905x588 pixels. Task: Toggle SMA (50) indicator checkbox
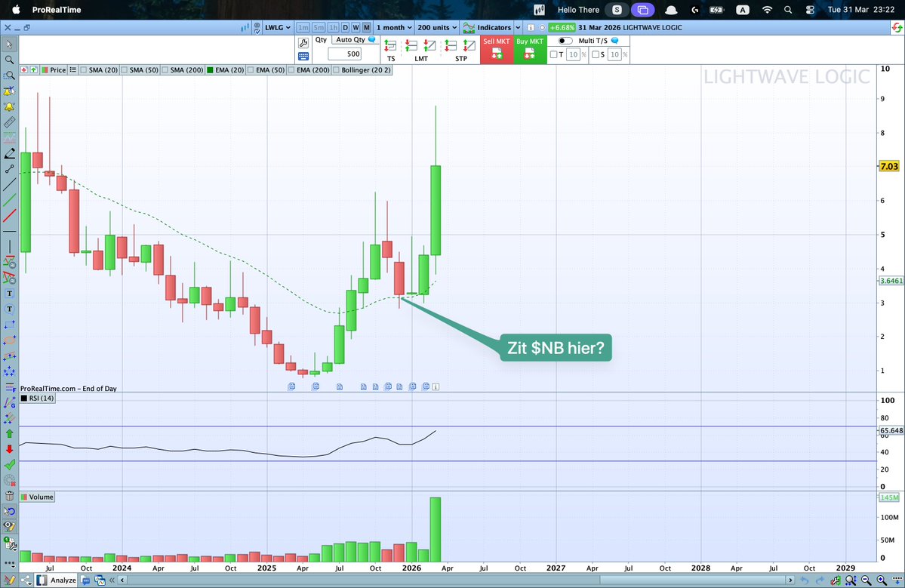click(x=125, y=70)
